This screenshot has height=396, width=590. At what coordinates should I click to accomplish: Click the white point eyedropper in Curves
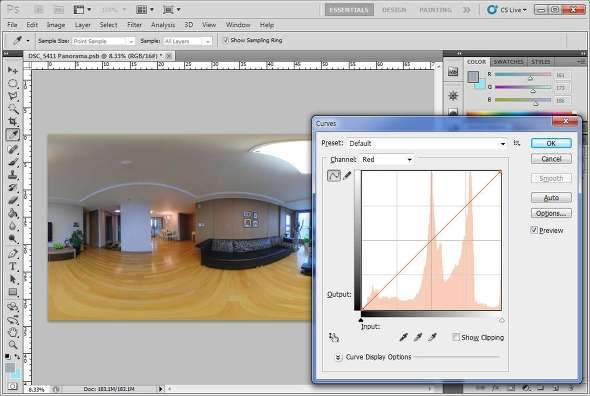click(x=432, y=337)
